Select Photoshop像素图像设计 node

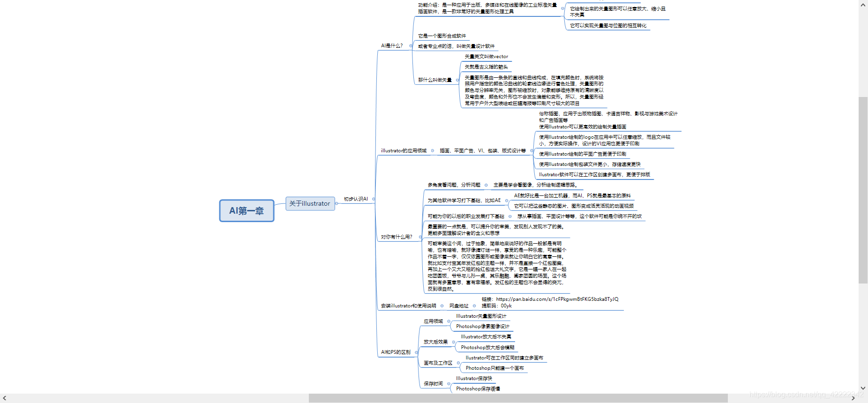(x=483, y=327)
